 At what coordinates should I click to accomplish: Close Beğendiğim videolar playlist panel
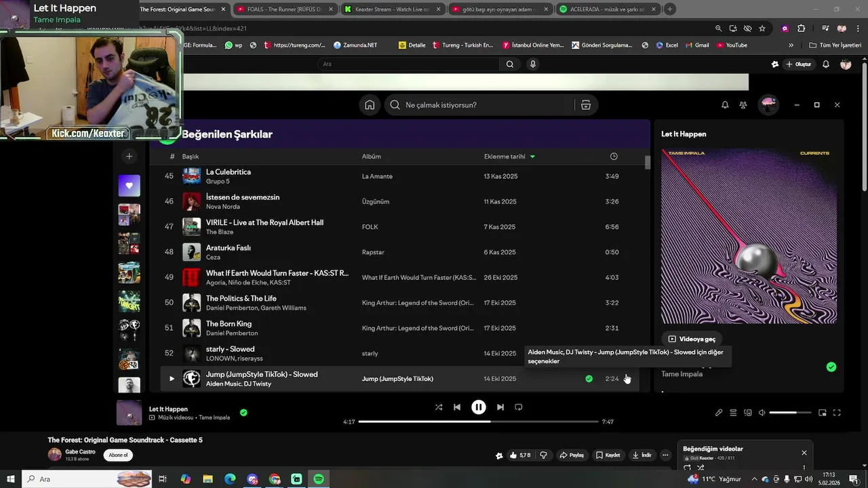click(804, 453)
